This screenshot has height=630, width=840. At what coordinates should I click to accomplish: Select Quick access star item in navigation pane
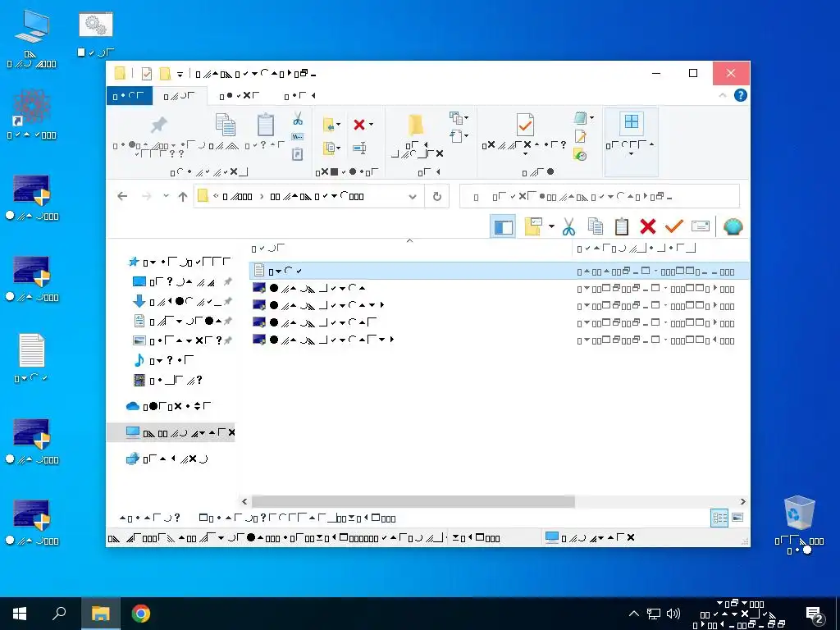click(x=180, y=262)
